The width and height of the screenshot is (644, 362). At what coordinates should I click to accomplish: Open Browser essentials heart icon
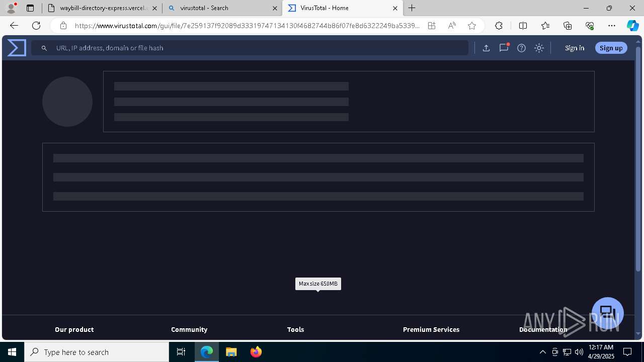[590, 26]
